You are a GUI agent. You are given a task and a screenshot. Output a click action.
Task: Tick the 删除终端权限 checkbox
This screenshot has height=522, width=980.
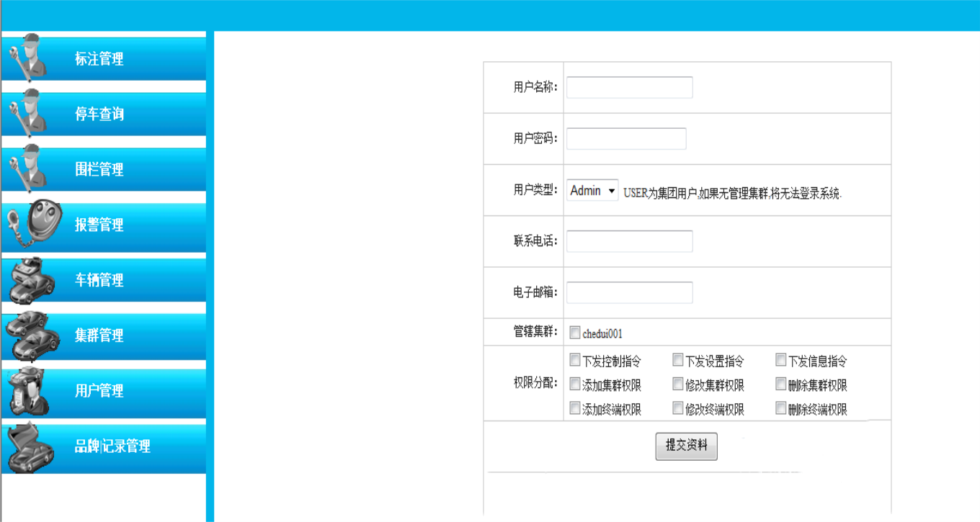point(781,408)
